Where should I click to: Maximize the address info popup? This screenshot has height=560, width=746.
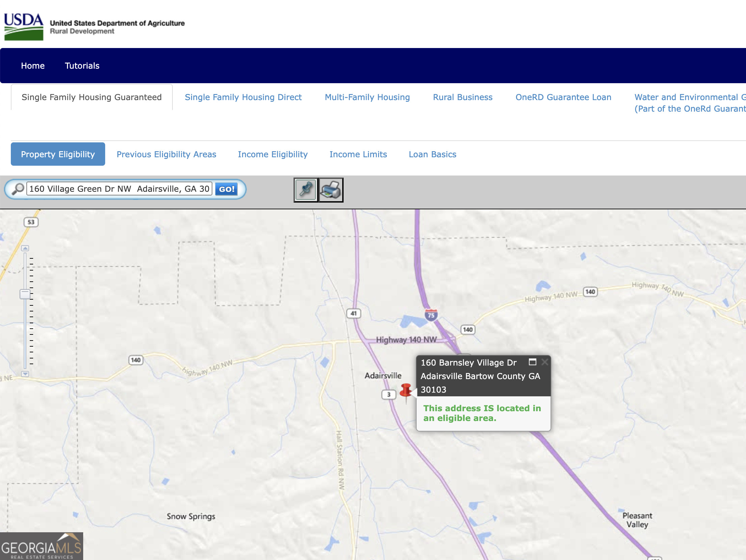533,362
